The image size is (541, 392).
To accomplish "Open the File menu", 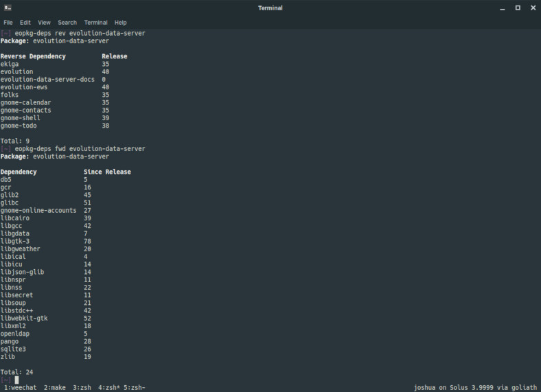I will click(x=8, y=23).
